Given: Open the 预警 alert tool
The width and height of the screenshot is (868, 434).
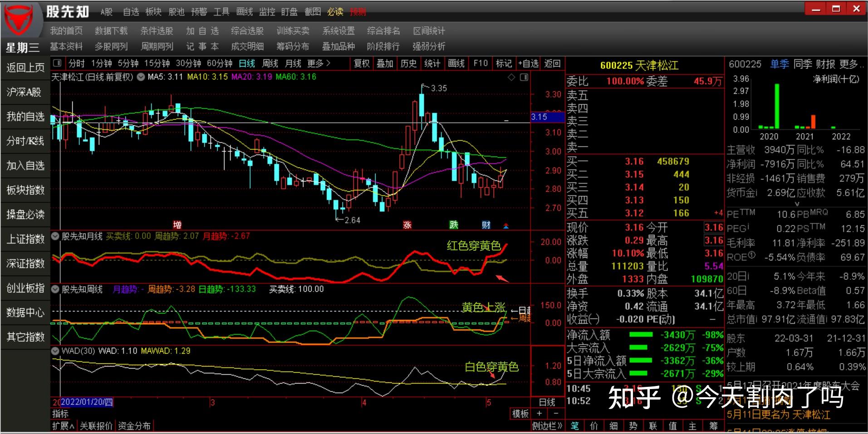Looking at the screenshot, I should [199, 12].
